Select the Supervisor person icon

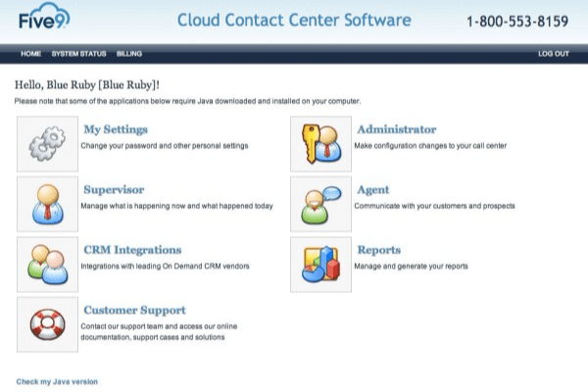[47, 204]
